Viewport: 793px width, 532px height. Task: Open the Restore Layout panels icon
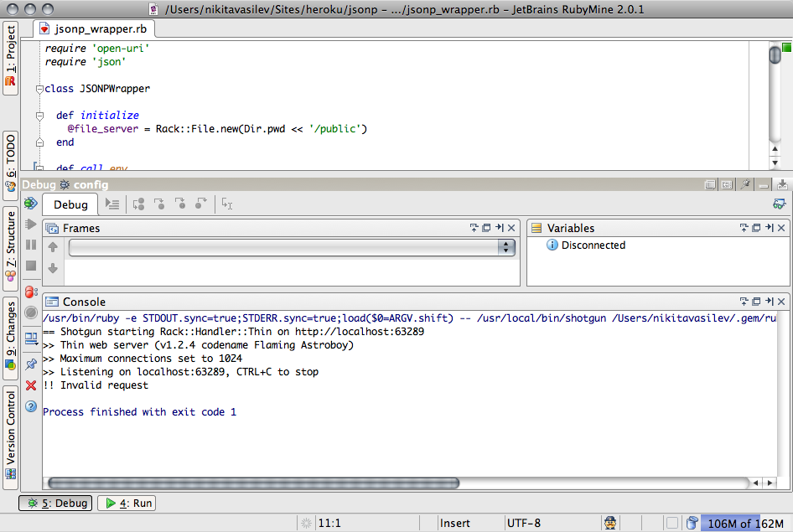coord(31,338)
